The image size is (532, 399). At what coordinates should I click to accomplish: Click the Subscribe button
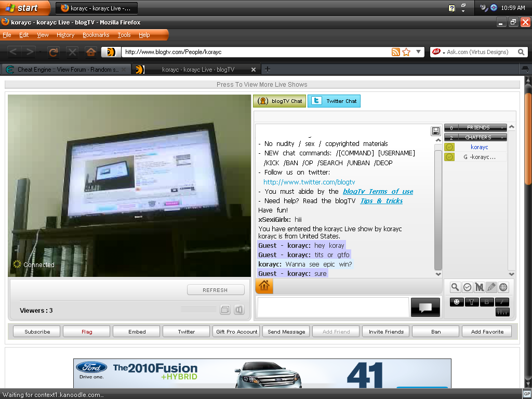click(x=37, y=332)
